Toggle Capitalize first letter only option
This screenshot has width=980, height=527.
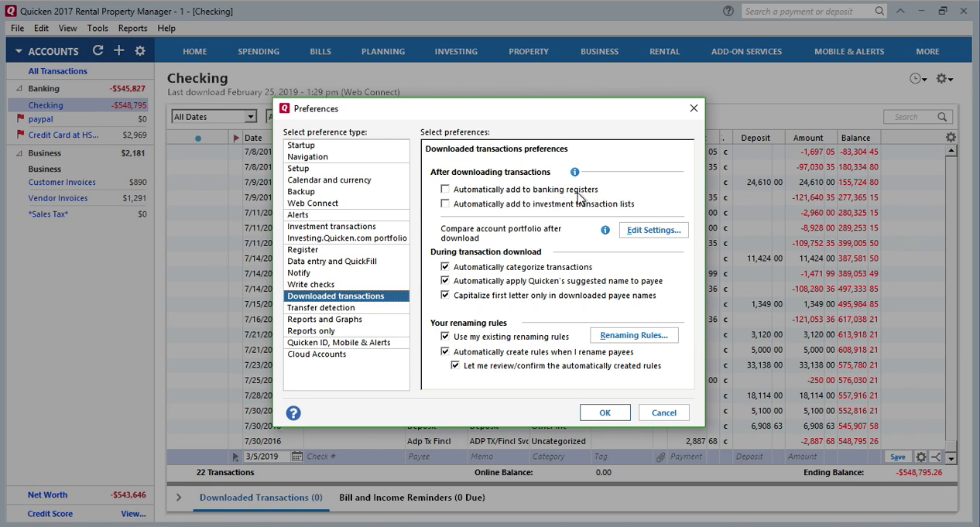(445, 295)
